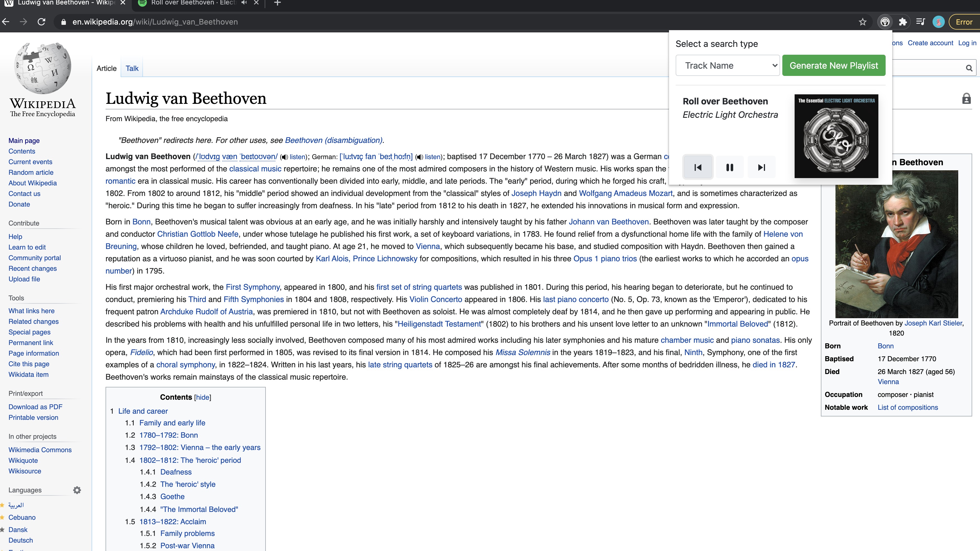The image size is (980, 551).
Task: Skip to previous track in extension popup
Action: 698,167
